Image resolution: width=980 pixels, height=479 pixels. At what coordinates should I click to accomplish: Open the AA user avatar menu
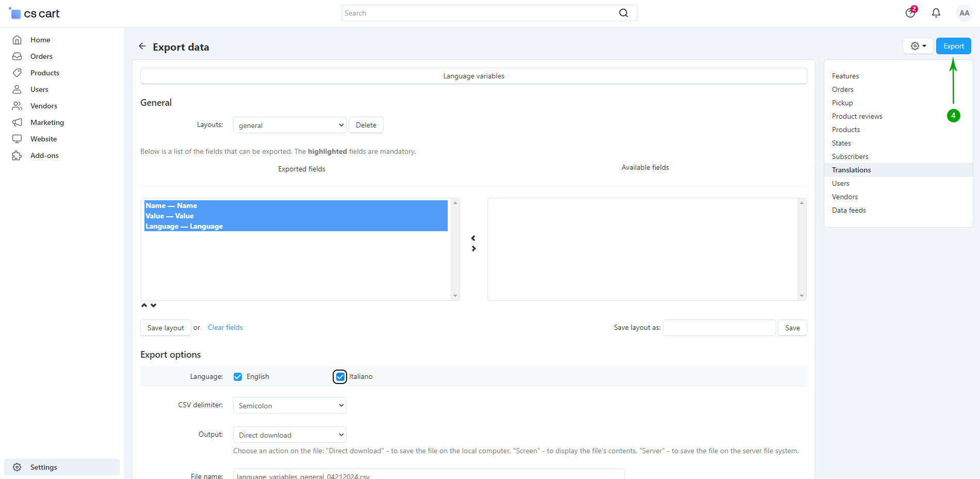[x=963, y=13]
